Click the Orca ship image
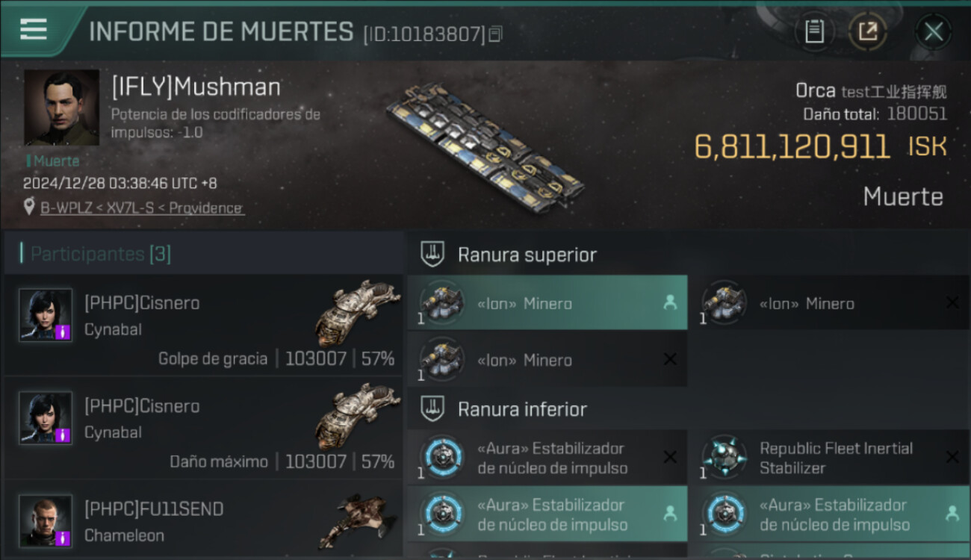The width and height of the screenshot is (971, 560). coord(485,146)
